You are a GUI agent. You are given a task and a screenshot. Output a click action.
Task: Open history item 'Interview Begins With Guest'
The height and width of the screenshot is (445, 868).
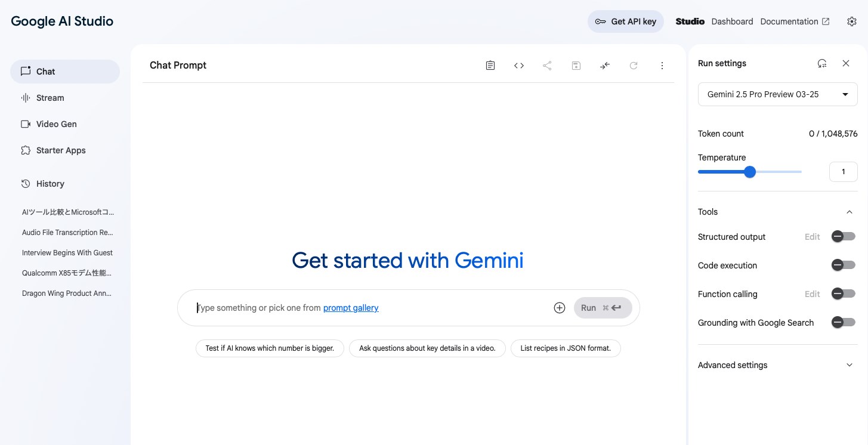click(x=67, y=253)
